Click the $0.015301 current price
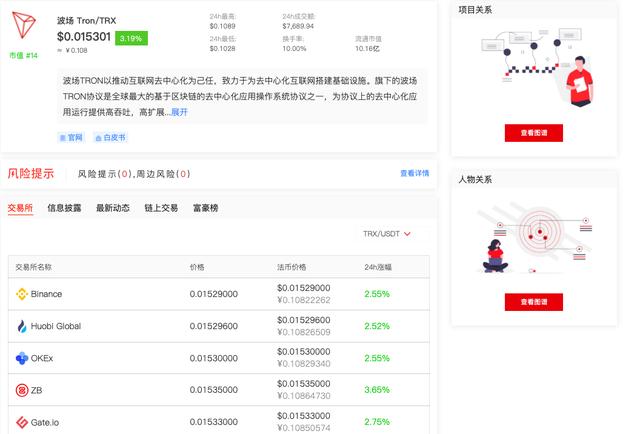Screen dimensions: 640x434 [84, 37]
